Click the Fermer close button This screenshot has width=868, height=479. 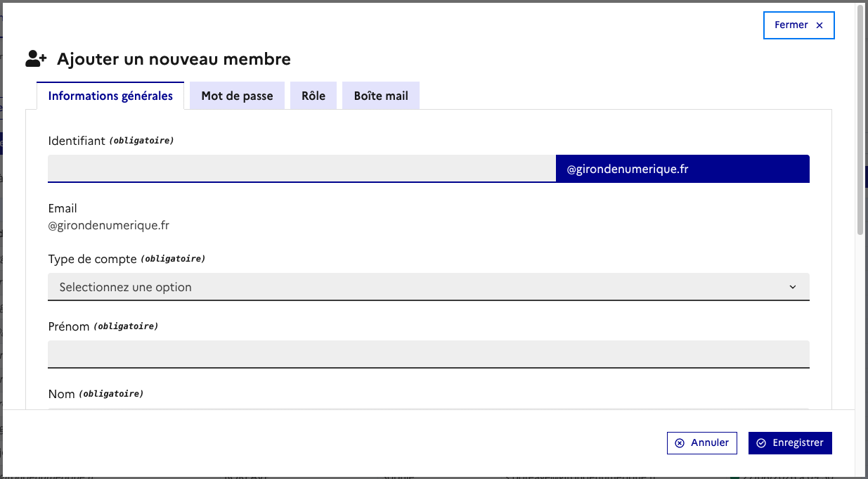pos(798,25)
